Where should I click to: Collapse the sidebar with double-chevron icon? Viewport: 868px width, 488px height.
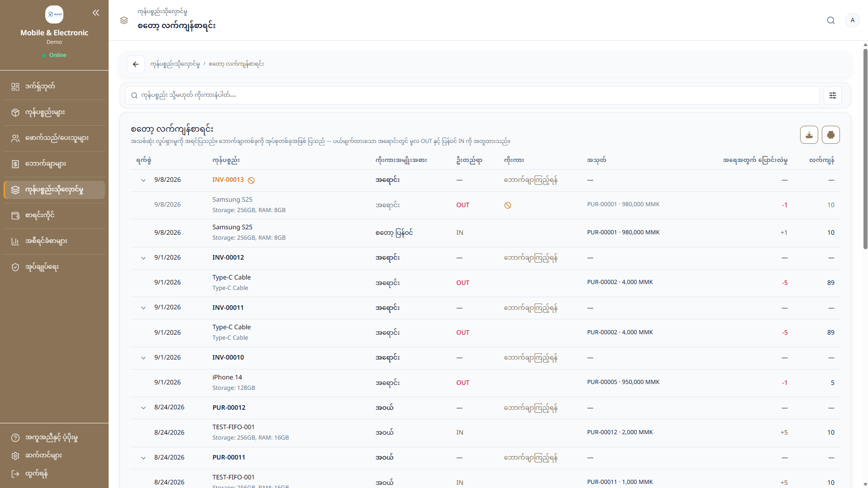coord(96,13)
